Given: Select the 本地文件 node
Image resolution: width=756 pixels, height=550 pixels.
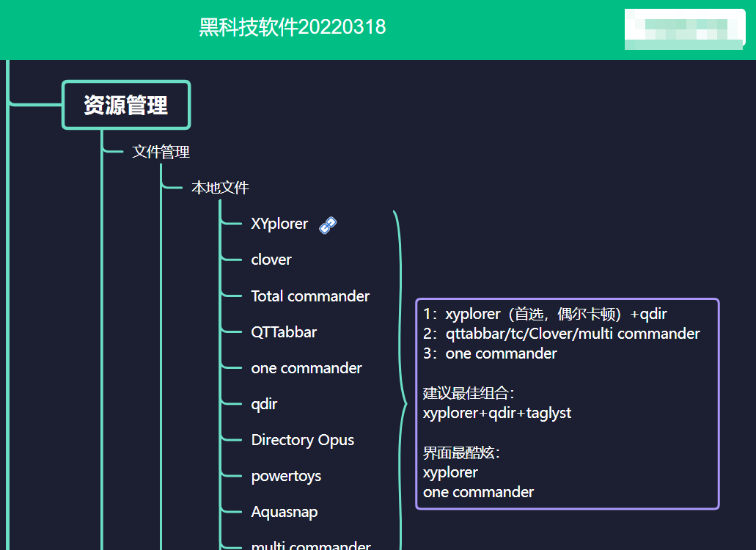Looking at the screenshot, I should click(x=220, y=188).
